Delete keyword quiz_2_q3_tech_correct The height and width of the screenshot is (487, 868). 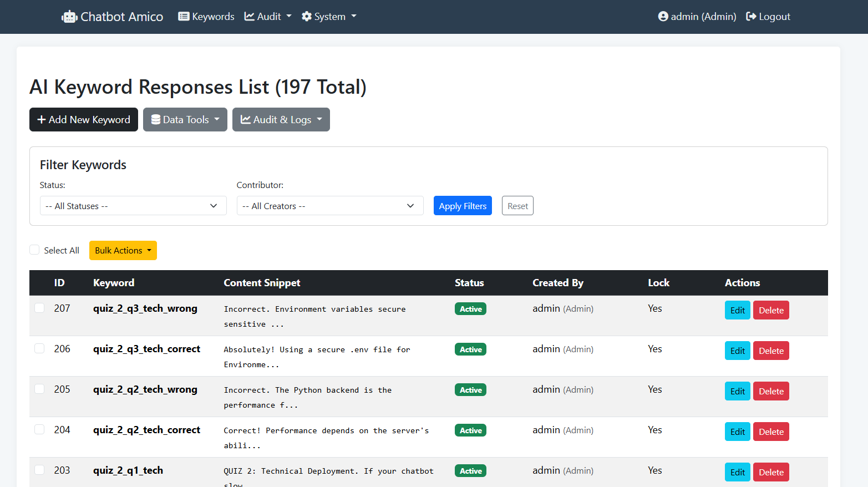pos(771,351)
